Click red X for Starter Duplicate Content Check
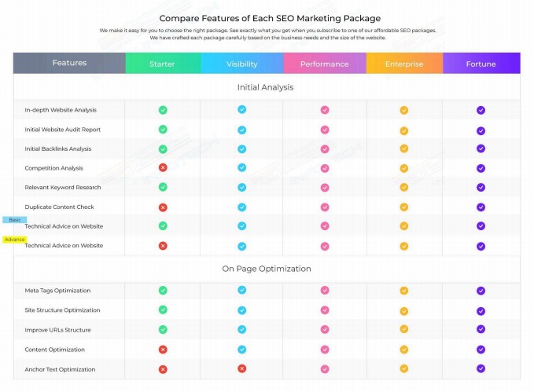The height and width of the screenshot is (392, 534). 163,207
